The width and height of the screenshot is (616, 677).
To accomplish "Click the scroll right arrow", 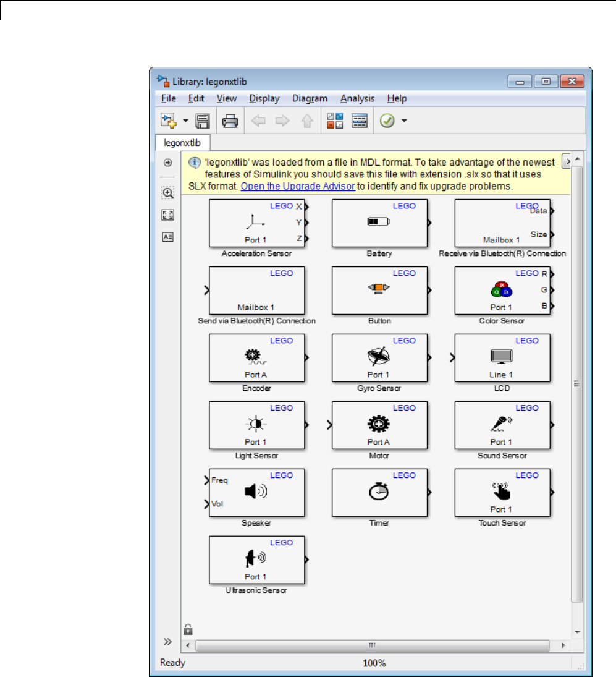I will [563, 645].
